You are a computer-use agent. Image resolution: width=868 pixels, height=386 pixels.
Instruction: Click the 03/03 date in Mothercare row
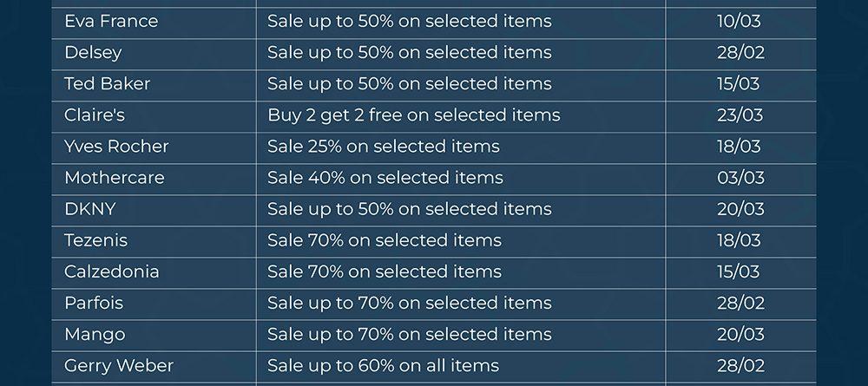[x=740, y=177]
